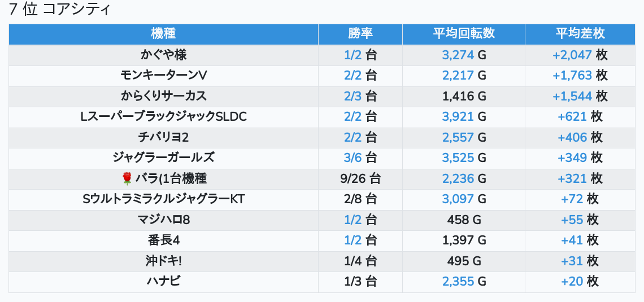Open the かぐや様 machine row
The height and width of the screenshot is (302, 644).
click(163, 55)
